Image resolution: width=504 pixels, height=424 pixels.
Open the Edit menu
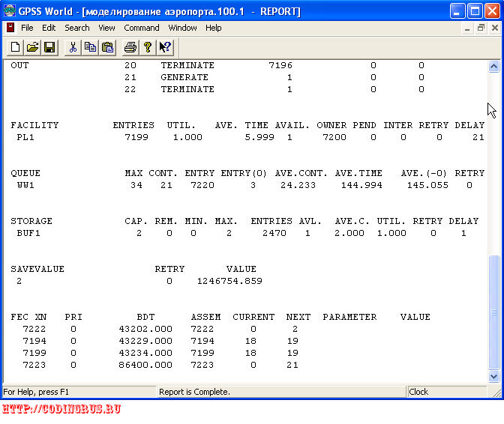(x=49, y=28)
